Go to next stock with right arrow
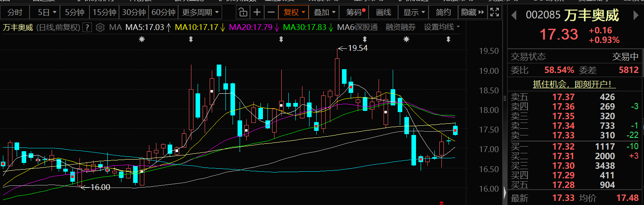Image resolution: width=644 pixels, height=205 pixels. pyautogui.click(x=636, y=15)
